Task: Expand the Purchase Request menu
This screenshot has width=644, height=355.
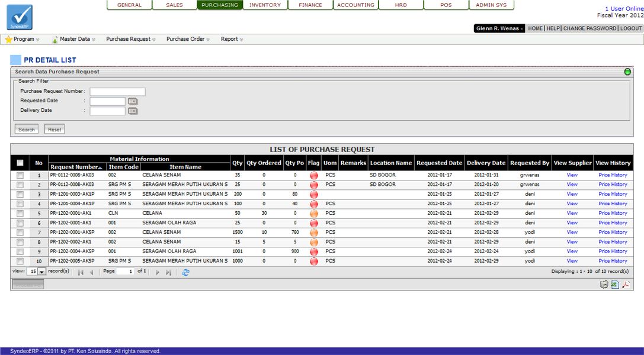Action: tap(130, 39)
